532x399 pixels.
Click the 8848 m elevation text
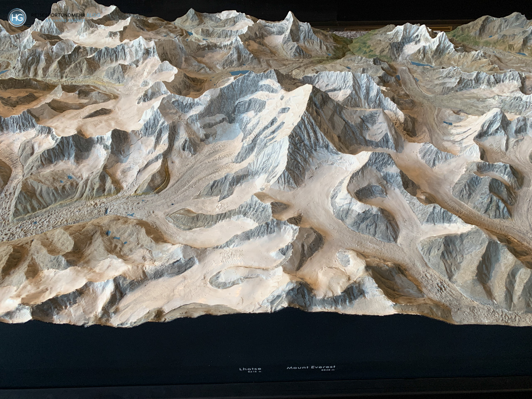point(329,370)
